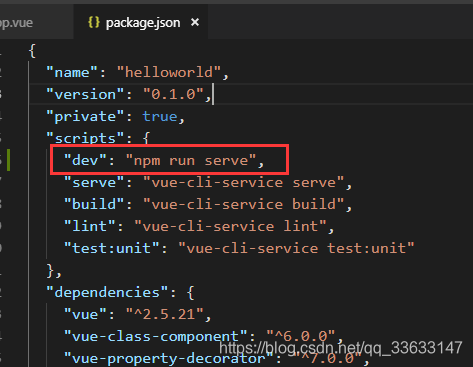The image size is (473, 367).
Task: Click the "vue-cli-service test:unit" value
Action: tap(296, 248)
